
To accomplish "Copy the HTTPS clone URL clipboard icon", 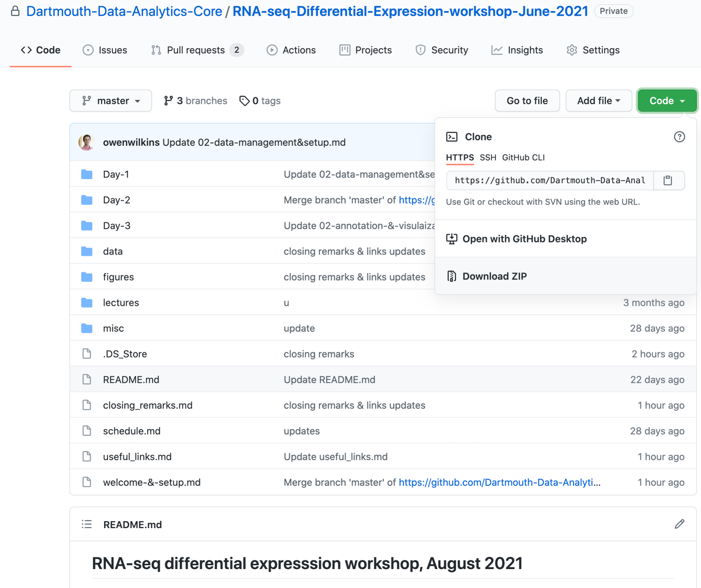I will (668, 180).
